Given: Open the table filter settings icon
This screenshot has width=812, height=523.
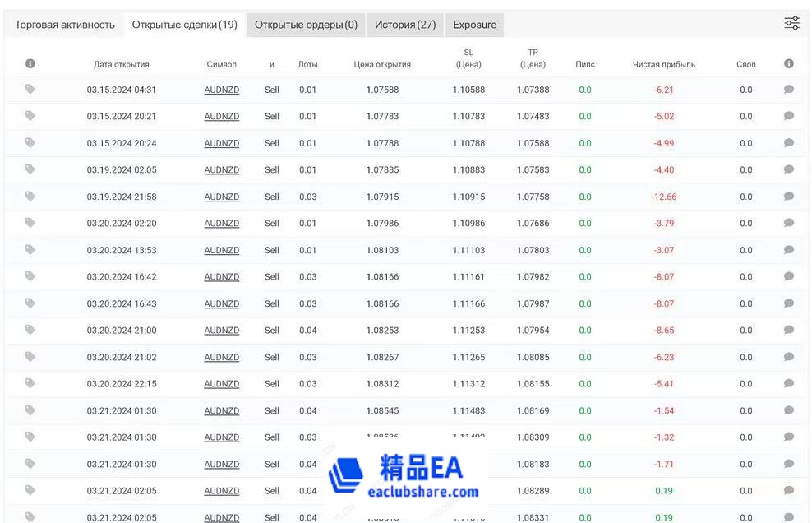Looking at the screenshot, I should pos(791,23).
